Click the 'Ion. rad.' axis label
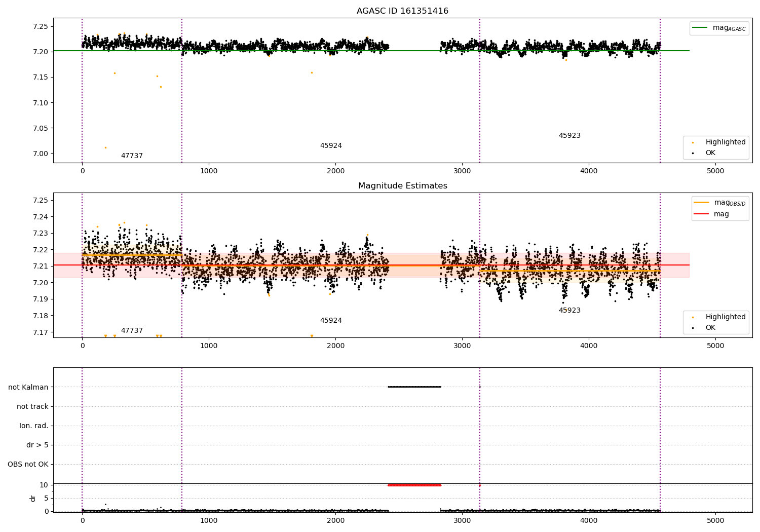This screenshot has height=532, width=760. [x=34, y=426]
